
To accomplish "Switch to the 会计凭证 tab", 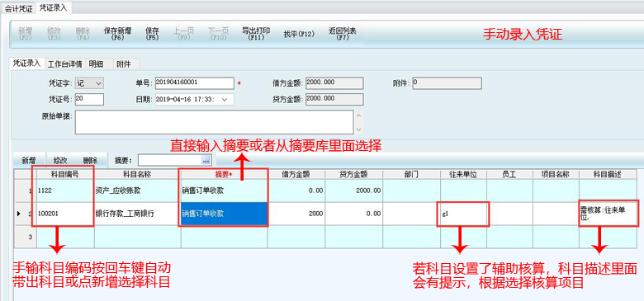I will (x=18, y=7).
